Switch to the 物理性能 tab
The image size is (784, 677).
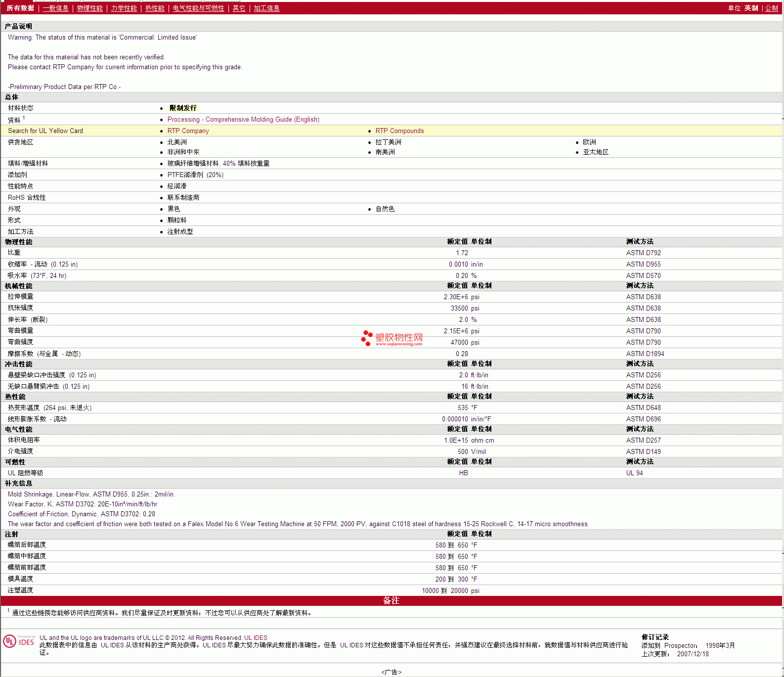89,8
